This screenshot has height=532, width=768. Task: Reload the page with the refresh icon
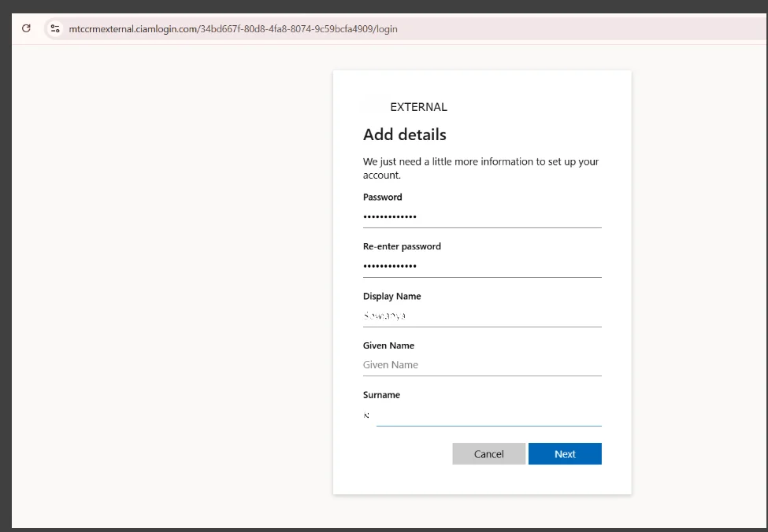[27, 28]
